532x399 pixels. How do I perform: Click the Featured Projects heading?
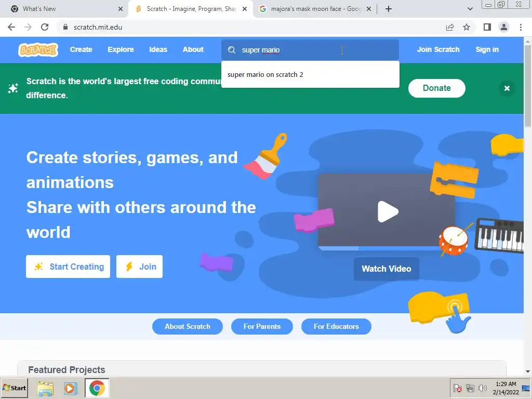(66, 370)
